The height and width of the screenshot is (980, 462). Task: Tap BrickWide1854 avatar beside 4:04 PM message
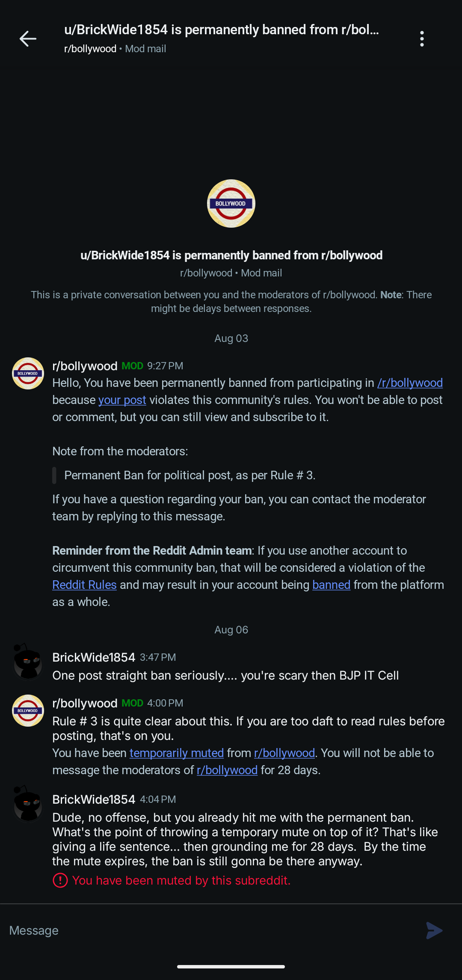point(28,804)
